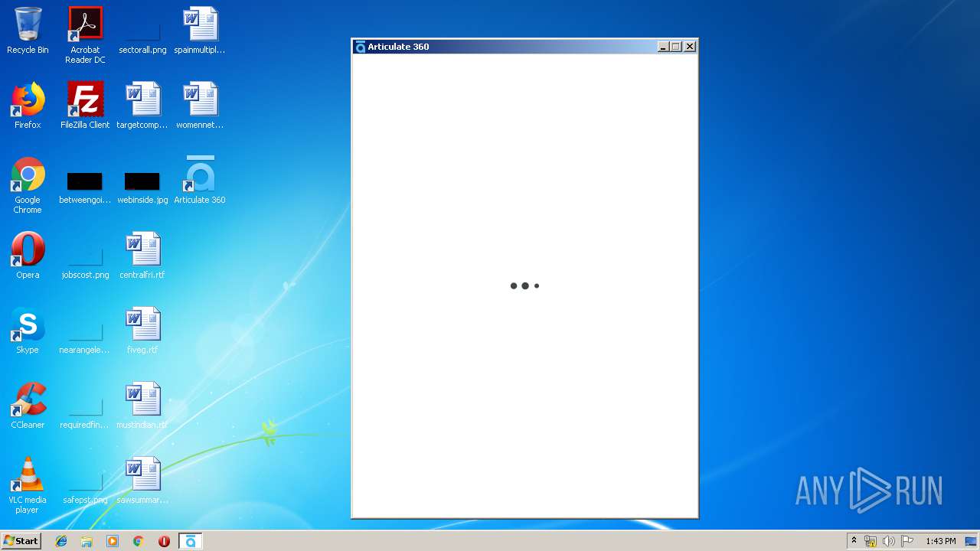Click the Chrome taskbar icon
This screenshot has height=551, width=980.
pyautogui.click(x=139, y=541)
